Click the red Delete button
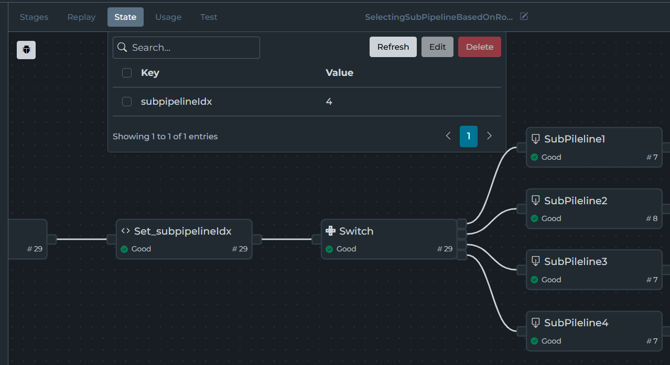The image size is (670, 365). pos(479,47)
